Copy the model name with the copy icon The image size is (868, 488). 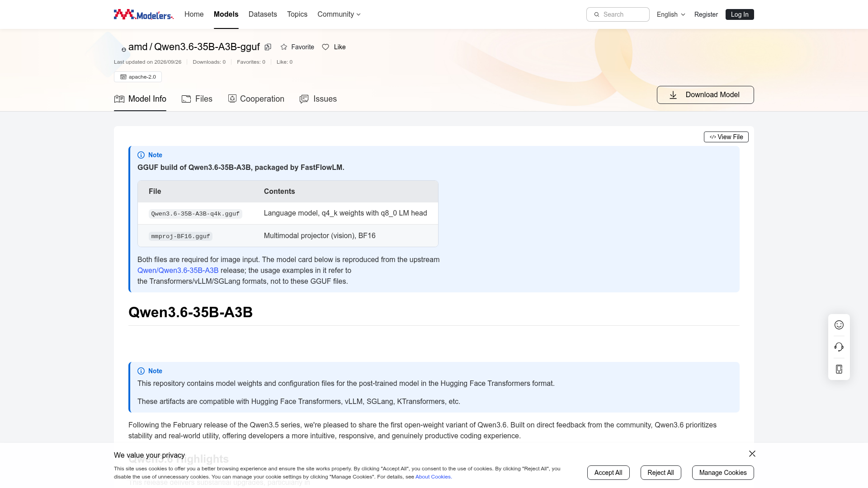click(268, 47)
